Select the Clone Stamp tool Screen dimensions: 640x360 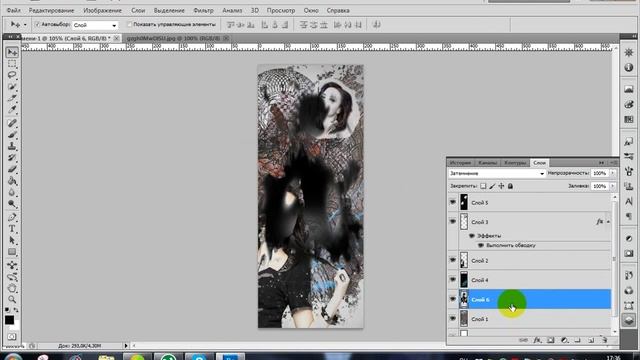tap(12, 146)
